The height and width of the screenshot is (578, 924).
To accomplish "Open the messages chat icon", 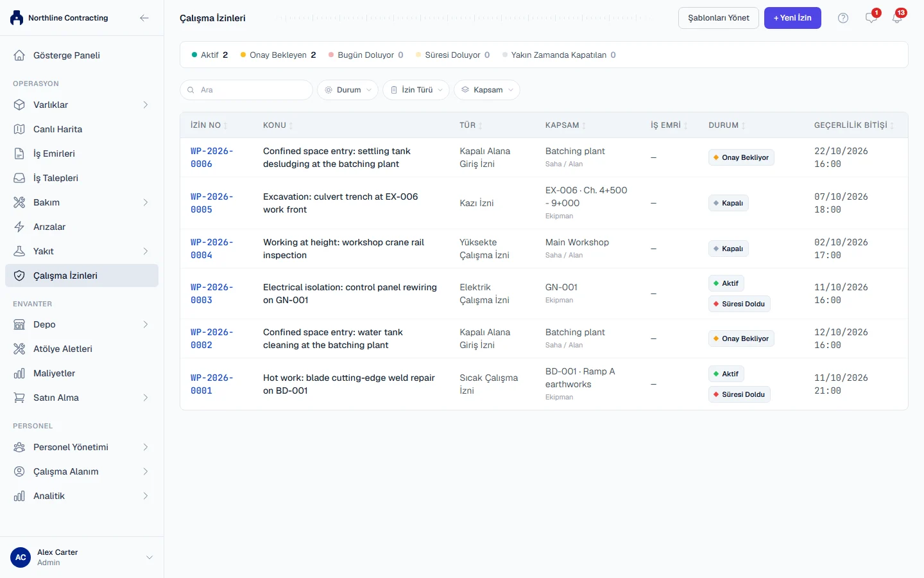I will coord(871,18).
